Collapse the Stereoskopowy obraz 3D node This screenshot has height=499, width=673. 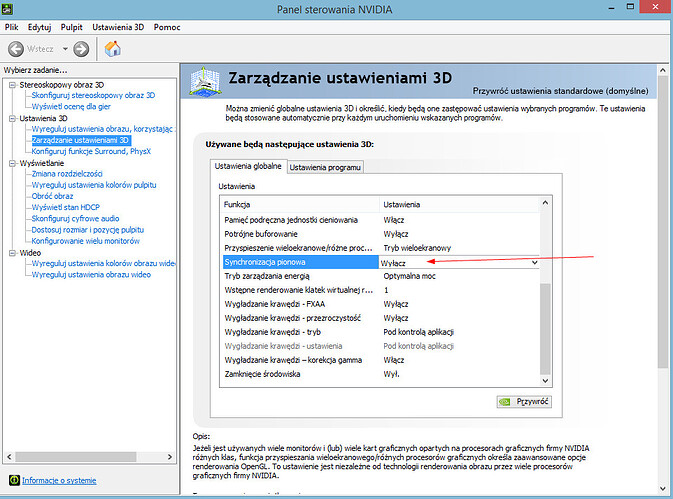[11, 84]
